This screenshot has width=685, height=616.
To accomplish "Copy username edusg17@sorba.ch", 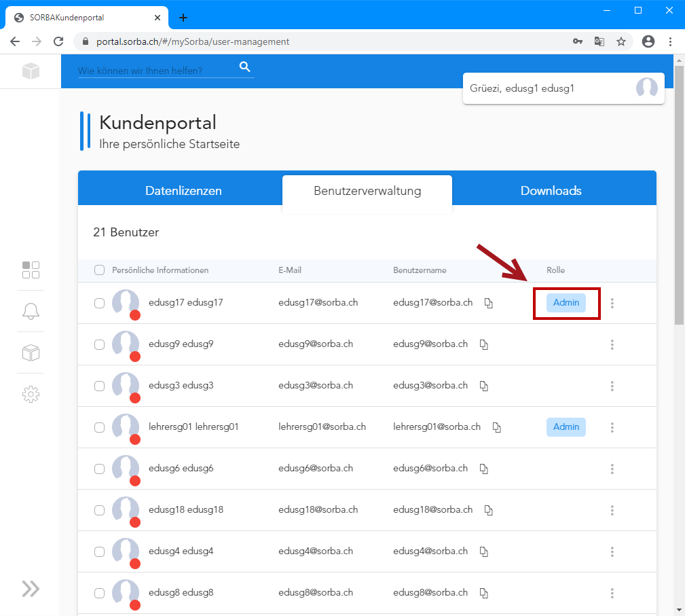I will pos(488,304).
